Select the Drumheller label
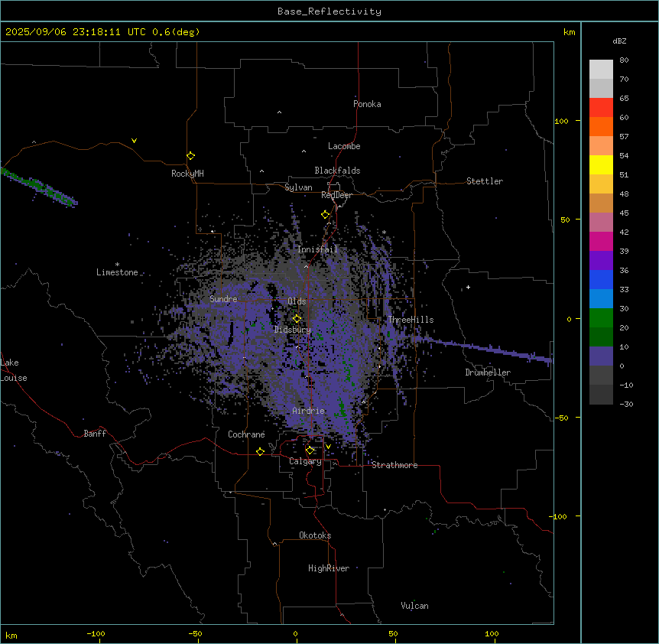Viewport: 659px width, 644px height. pos(488,372)
